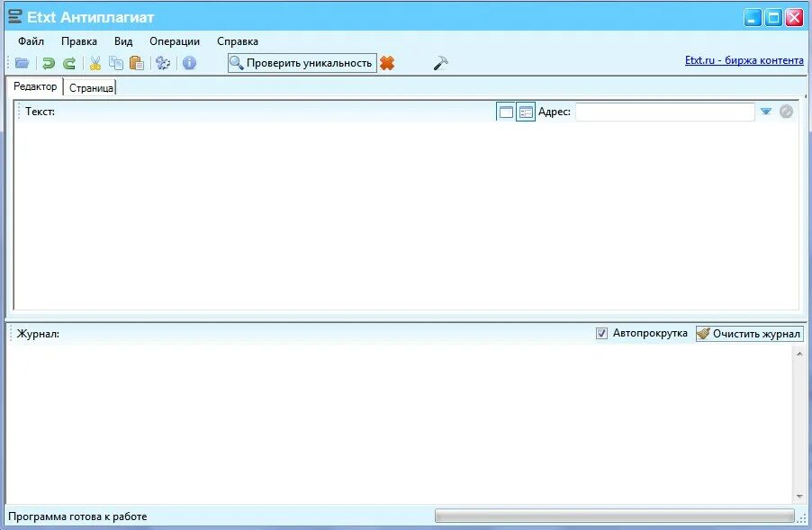Cancel check with the orange X icon
Screen dimensions: 812x530
tap(387, 63)
